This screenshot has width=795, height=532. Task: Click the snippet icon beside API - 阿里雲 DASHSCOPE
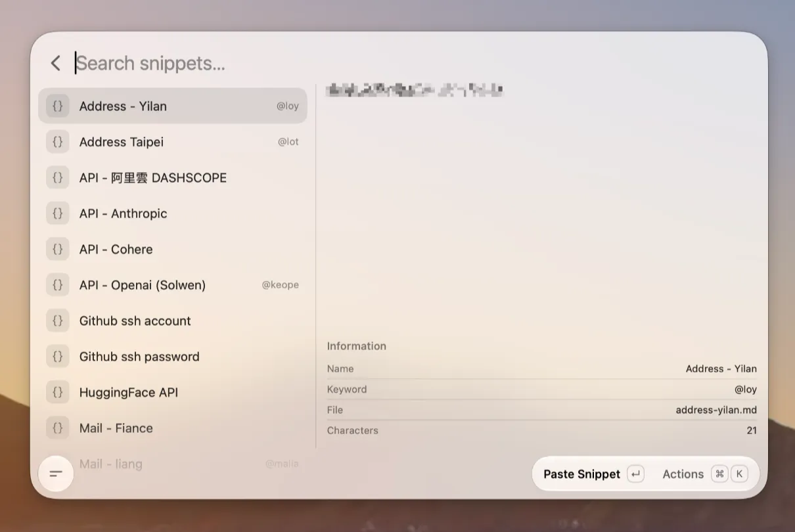[58, 177]
